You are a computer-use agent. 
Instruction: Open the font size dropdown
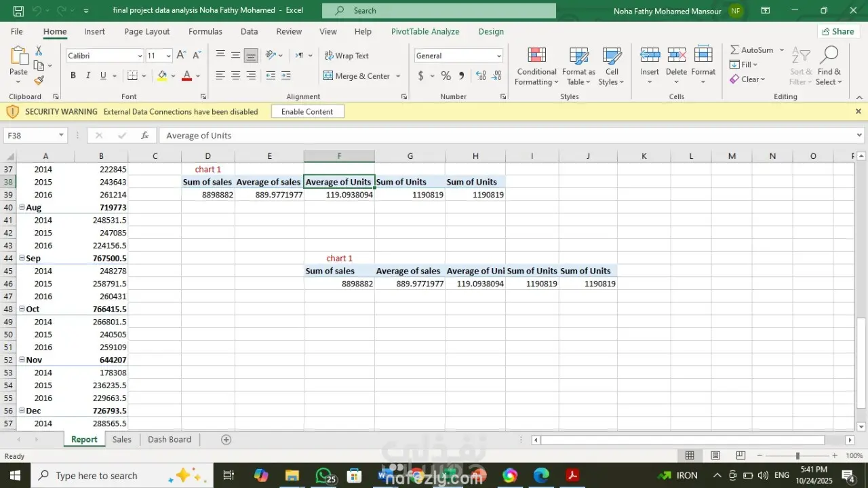point(169,56)
